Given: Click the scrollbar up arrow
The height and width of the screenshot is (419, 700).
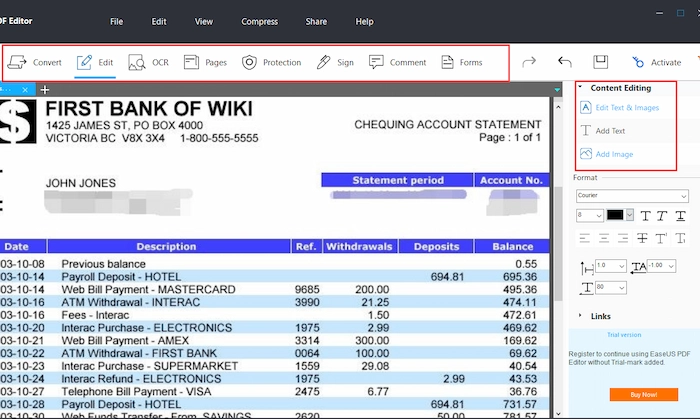Looking at the screenshot, I should [x=558, y=107].
